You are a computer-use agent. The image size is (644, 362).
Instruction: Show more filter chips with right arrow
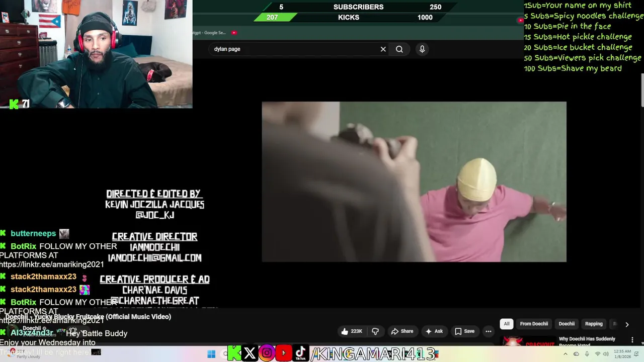click(627, 324)
